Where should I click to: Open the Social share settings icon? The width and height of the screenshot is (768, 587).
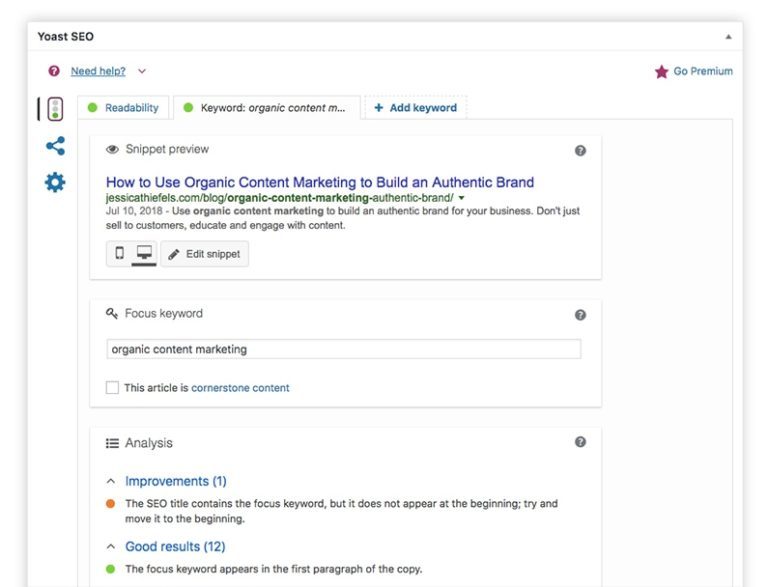coord(55,146)
